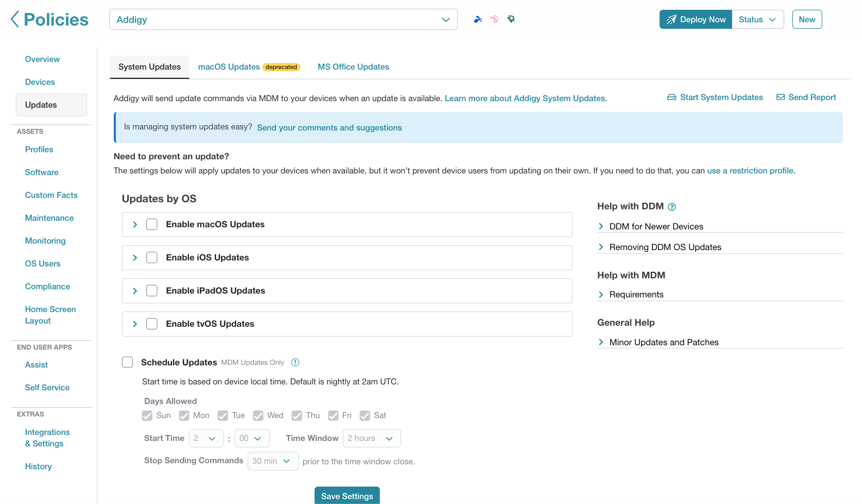Click the New button
The height and width of the screenshot is (504, 862).
807,20
